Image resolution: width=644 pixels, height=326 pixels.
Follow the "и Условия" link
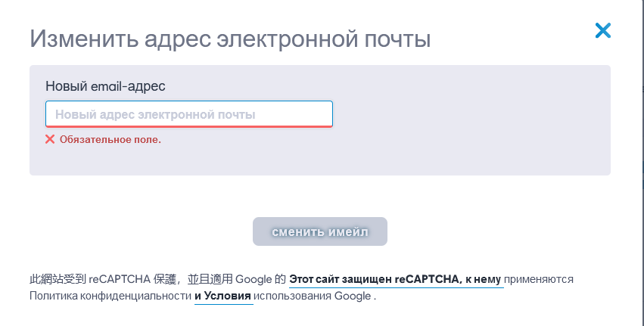pos(222,296)
